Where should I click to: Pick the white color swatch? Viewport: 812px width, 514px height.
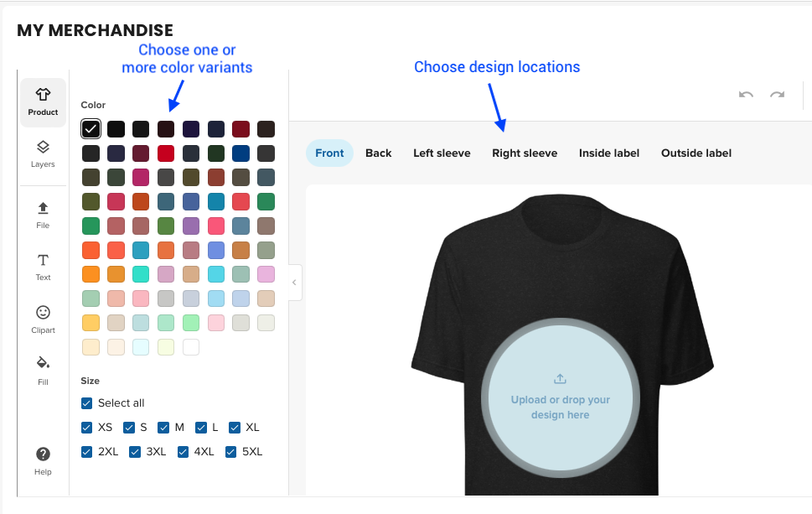point(191,347)
